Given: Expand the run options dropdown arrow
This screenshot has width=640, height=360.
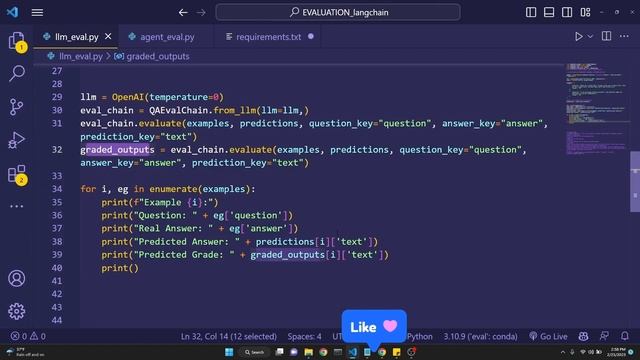Looking at the screenshot, I should click(590, 37).
